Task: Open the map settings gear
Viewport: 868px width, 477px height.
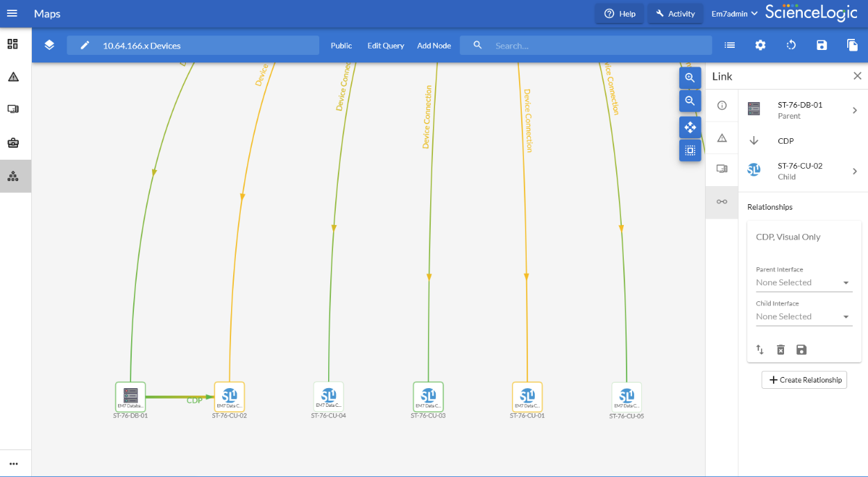Action: [x=760, y=45]
